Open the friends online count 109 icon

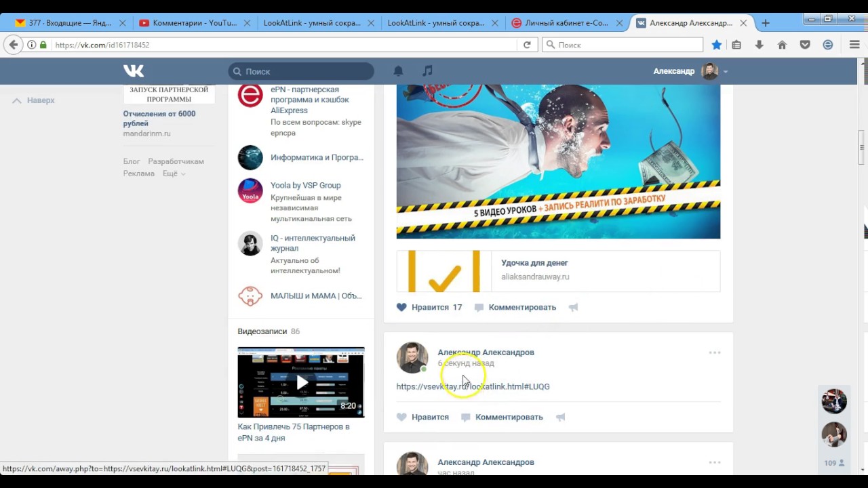tap(834, 463)
